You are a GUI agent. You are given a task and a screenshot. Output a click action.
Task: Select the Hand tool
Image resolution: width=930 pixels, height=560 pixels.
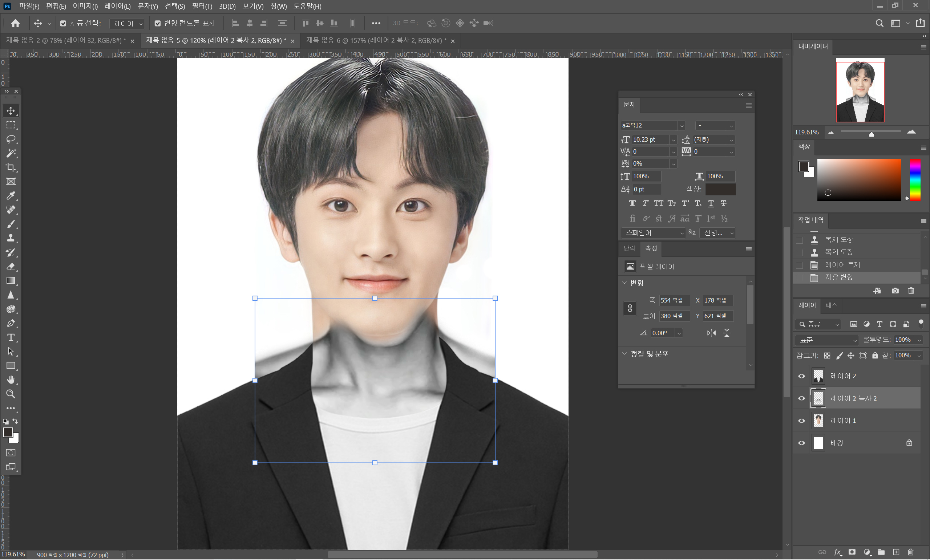11,380
